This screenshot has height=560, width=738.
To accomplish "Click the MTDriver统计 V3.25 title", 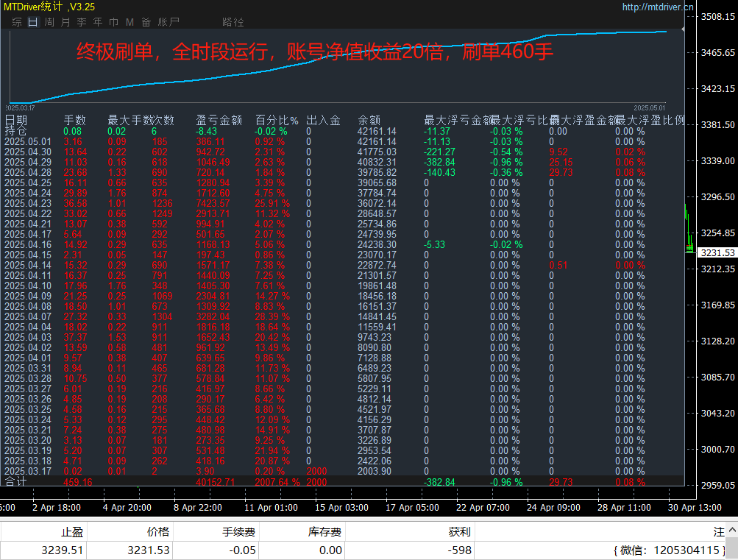I will coord(49,7).
